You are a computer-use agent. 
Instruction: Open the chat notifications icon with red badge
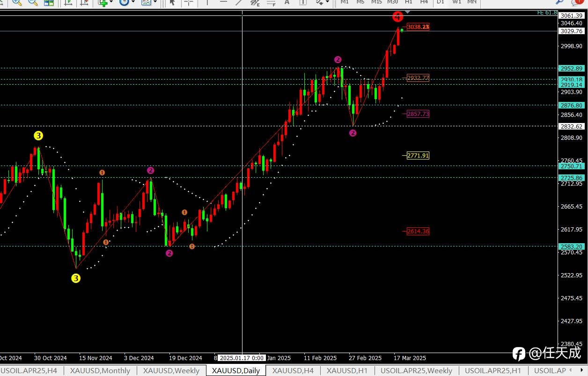tap(578, 2)
